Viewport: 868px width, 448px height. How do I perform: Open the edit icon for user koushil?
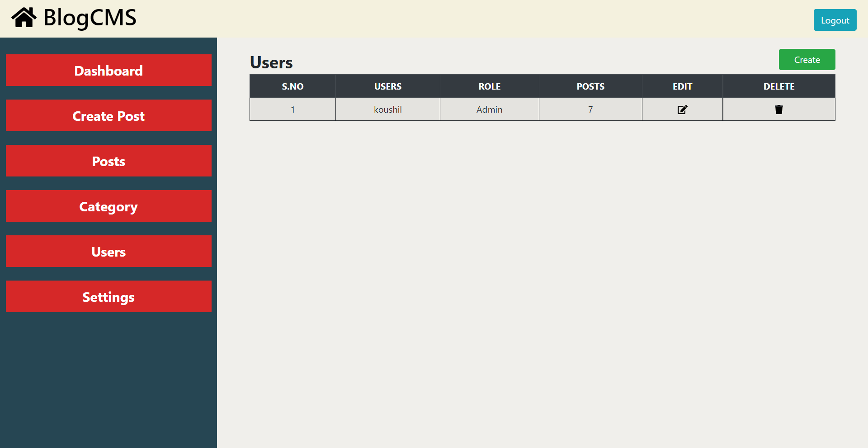coord(682,110)
